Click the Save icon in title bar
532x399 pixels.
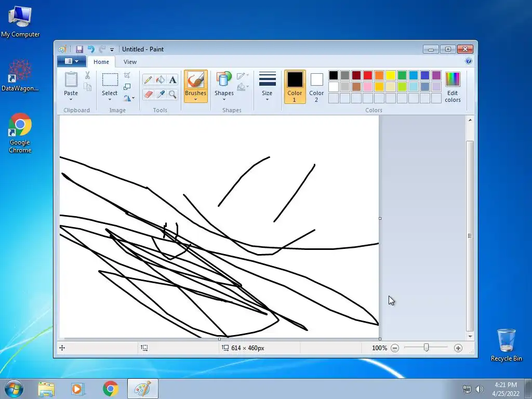(79, 49)
